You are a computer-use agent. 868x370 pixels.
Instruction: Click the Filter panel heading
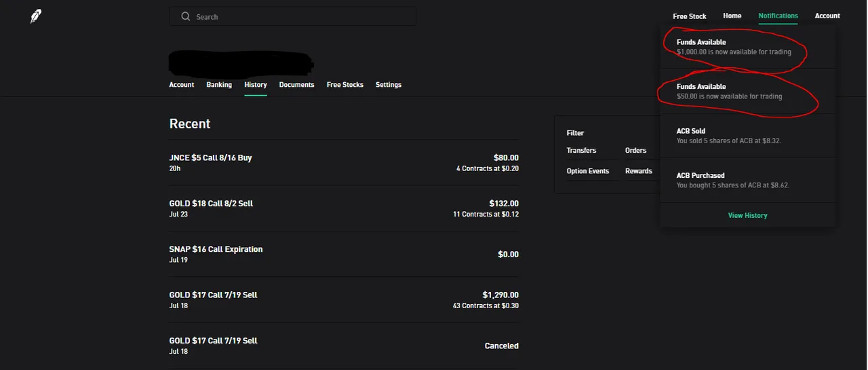[575, 133]
